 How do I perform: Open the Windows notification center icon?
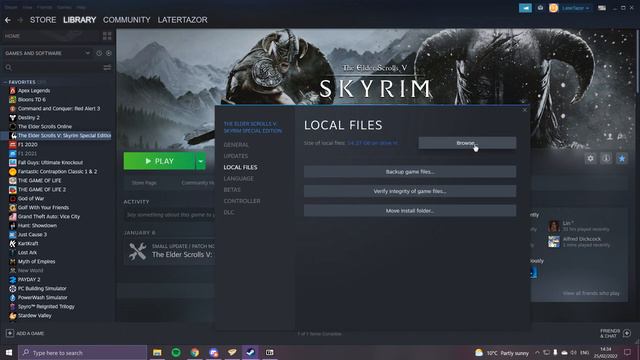pos(627,352)
